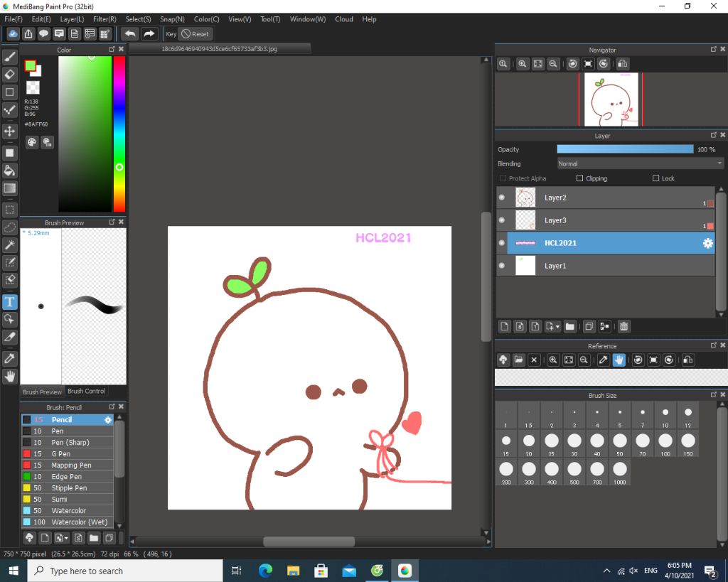Toggle visibility of Layer3

coord(502,220)
